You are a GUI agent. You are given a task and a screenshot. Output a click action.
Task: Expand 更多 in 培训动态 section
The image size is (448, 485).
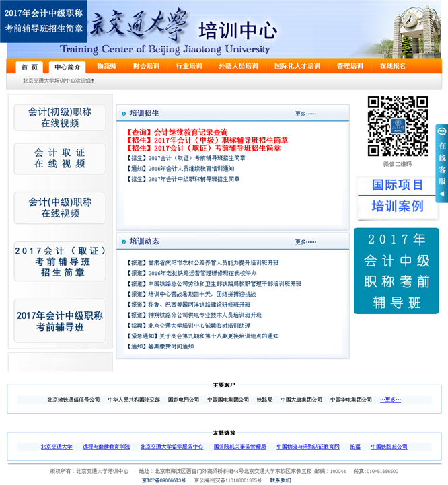305,242
